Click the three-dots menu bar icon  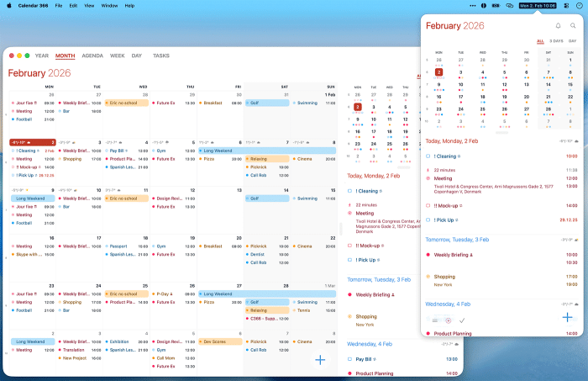coord(472,6)
